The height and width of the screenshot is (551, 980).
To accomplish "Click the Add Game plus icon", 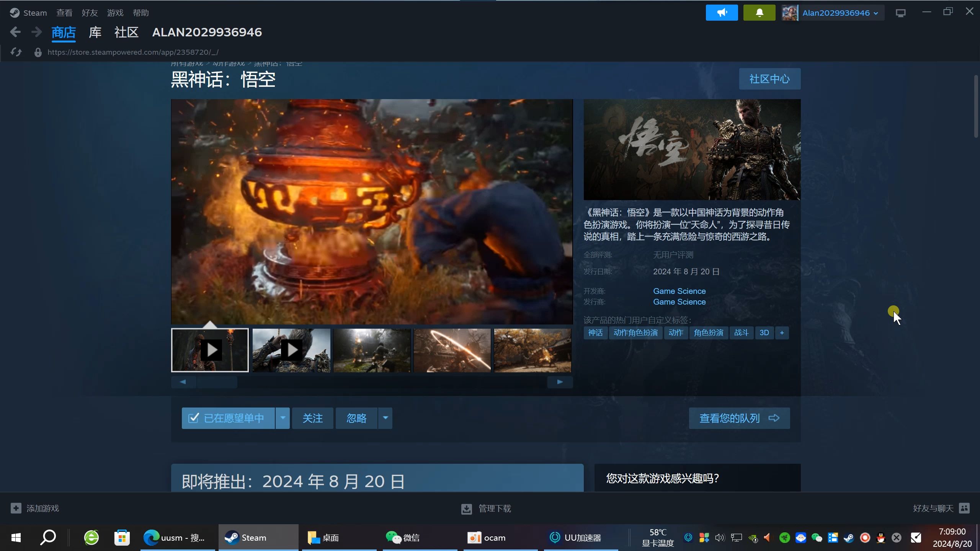I will [x=16, y=508].
